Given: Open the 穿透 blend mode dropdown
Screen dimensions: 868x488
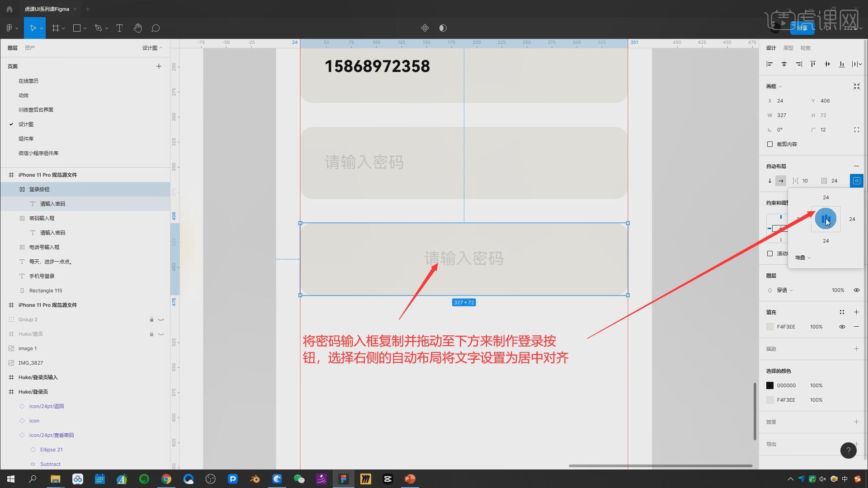Looking at the screenshot, I should tap(784, 290).
